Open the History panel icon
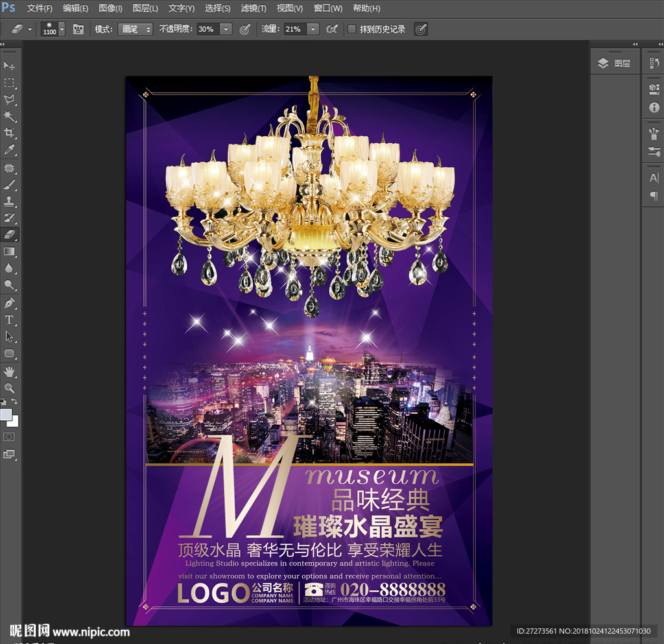The height and width of the screenshot is (644, 664). coord(654,63)
